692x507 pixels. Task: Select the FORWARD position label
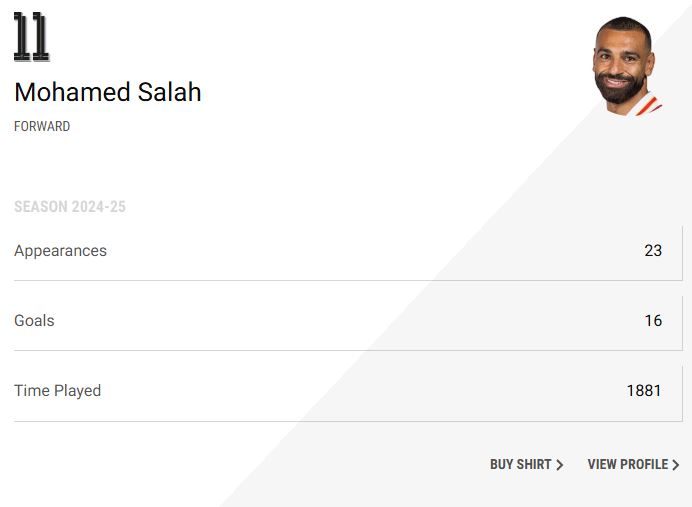[x=42, y=127]
